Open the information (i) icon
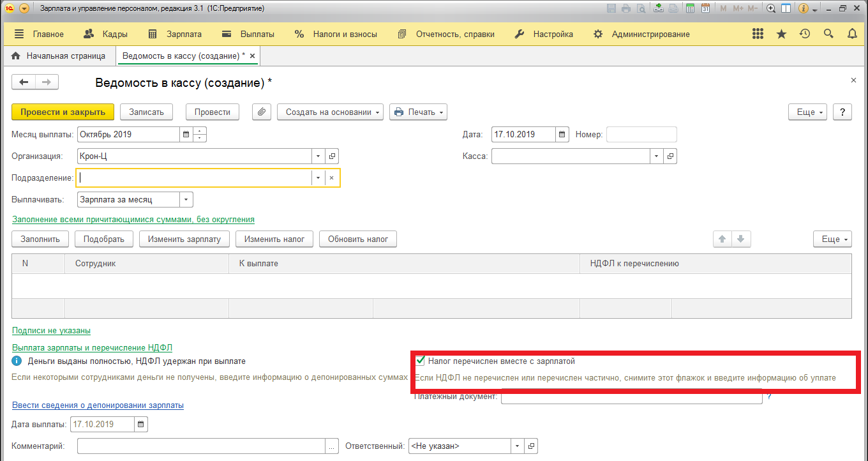This screenshot has width=868, height=461. pos(803,9)
